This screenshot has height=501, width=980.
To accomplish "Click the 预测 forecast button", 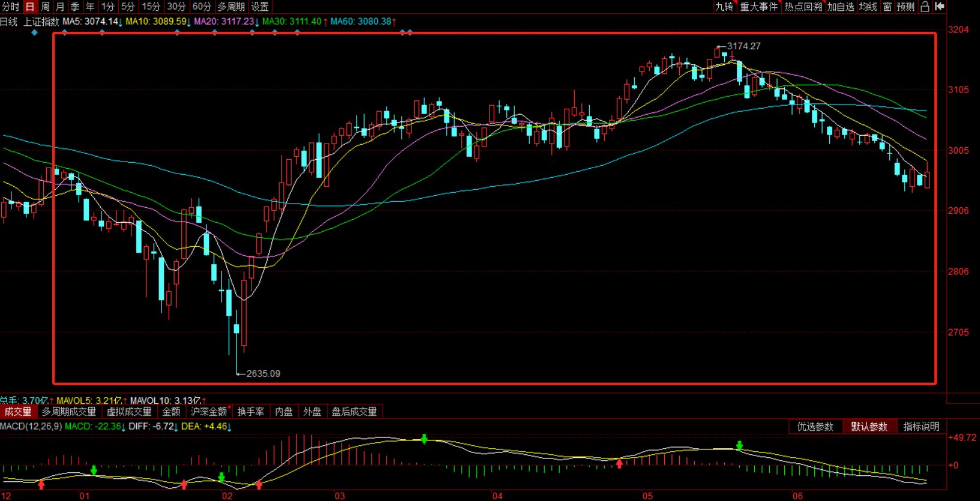I will click(906, 7).
